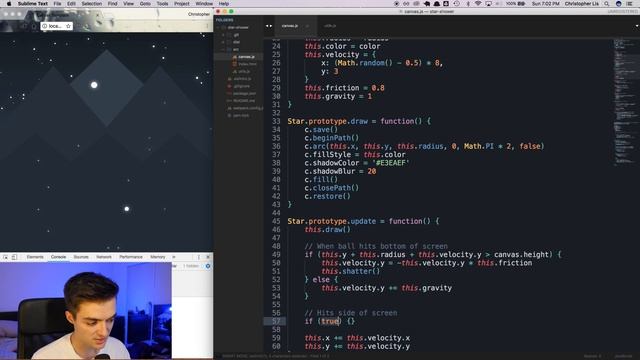
Task: Click the large glowing star on canvas
Action: (x=94, y=85)
